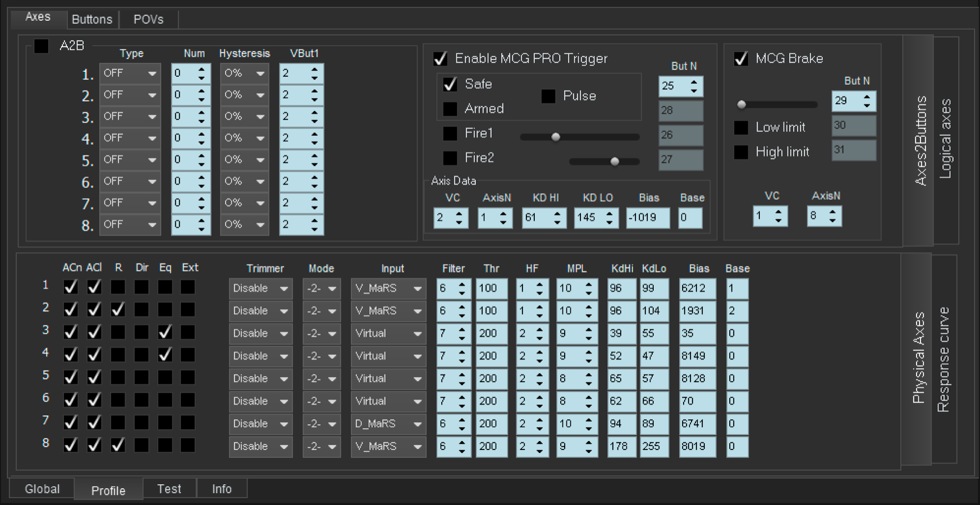Click the Axis Data Bias field
The width and height of the screenshot is (980, 505).
click(x=647, y=218)
